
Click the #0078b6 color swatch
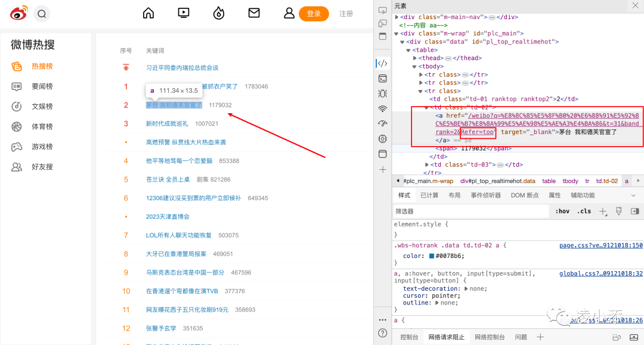tap(432, 256)
